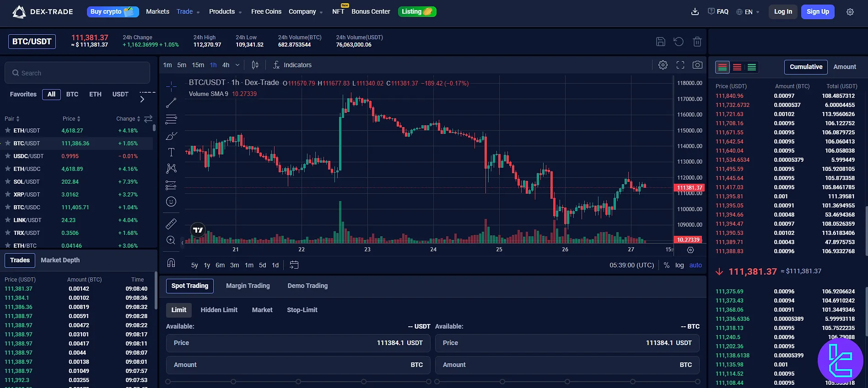Toggle percent scale on chart
The height and width of the screenshot is (388, 868).
(x=667, y=265)
